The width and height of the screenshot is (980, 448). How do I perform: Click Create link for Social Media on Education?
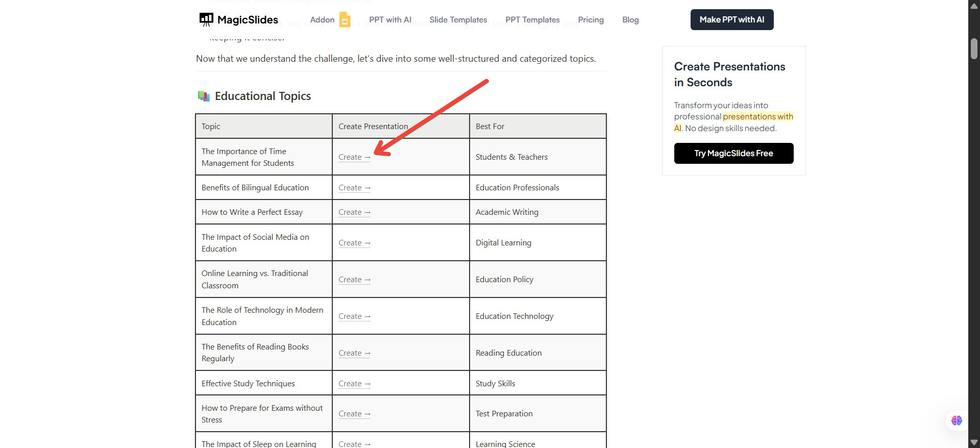click(354, 243)
